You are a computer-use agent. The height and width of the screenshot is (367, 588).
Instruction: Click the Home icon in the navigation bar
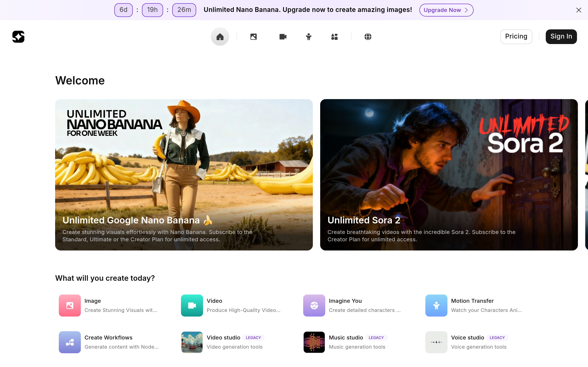[220, 37]
